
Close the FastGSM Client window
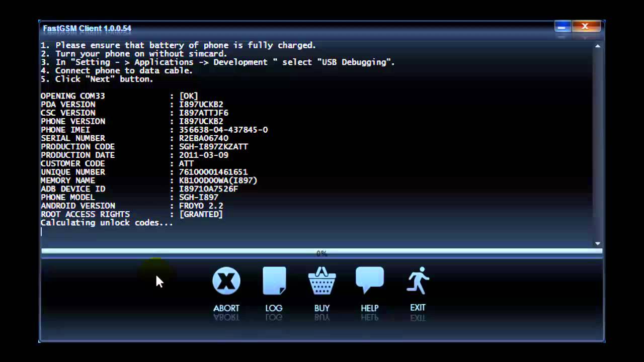pos(585,27)
